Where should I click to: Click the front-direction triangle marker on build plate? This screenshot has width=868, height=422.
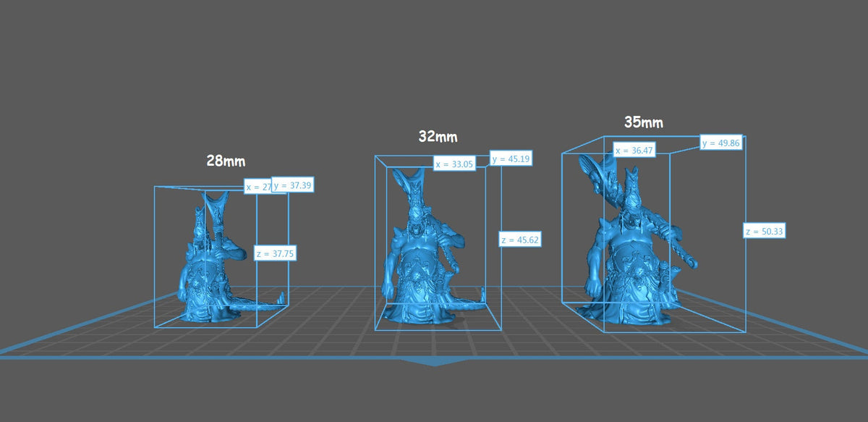tap(433, 361)
